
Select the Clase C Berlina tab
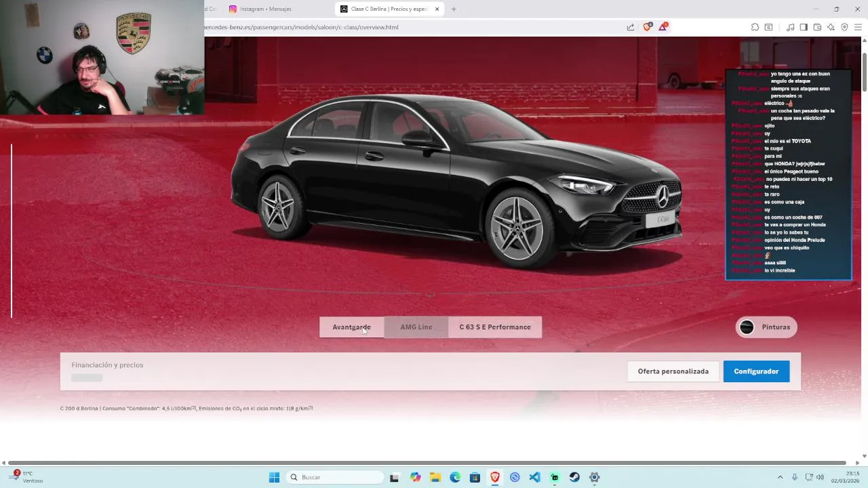click(389, 9)
